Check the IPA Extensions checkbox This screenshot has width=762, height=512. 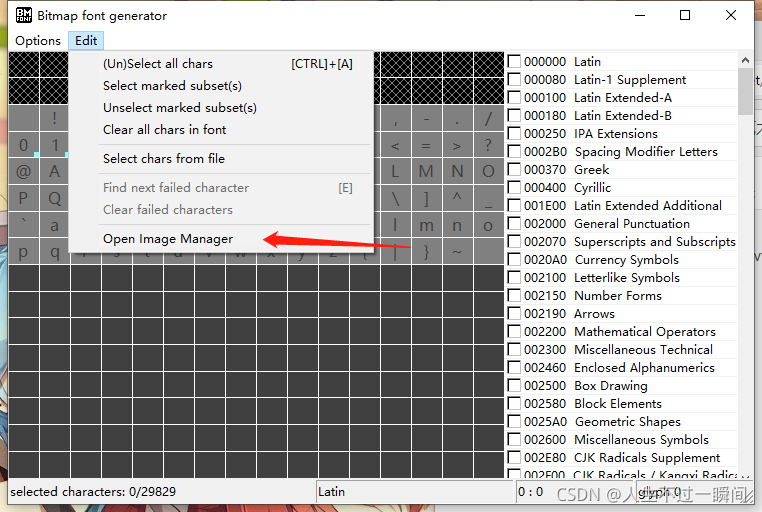tap(514, 134)
